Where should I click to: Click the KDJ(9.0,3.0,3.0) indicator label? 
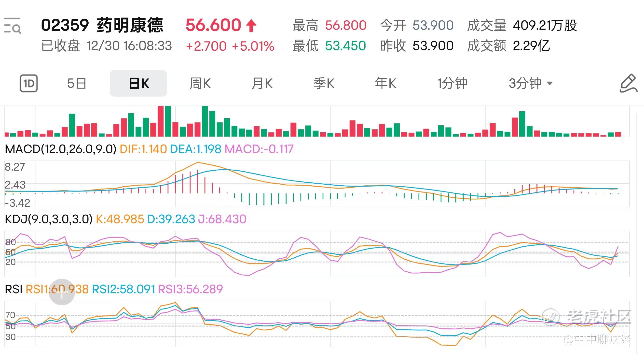point(49,219)
